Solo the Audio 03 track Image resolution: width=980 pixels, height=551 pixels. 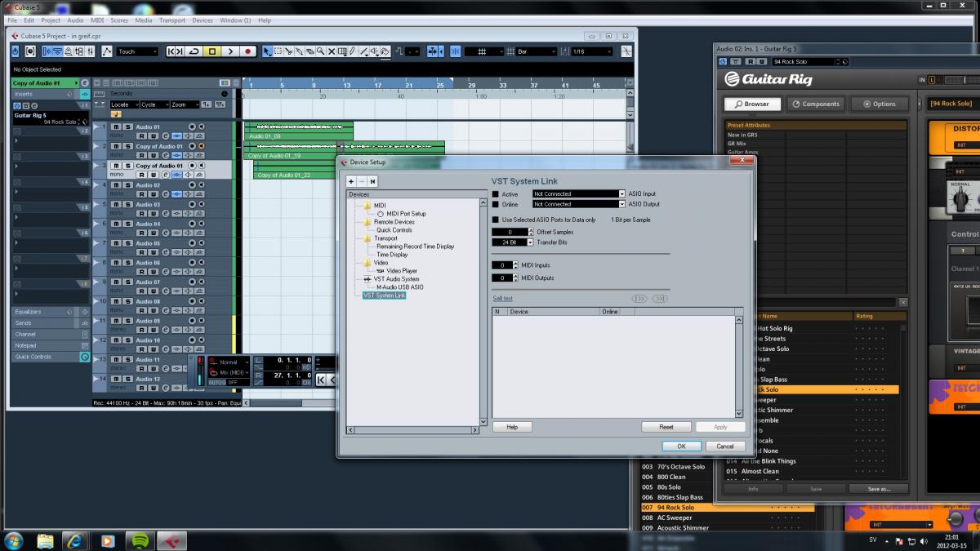(x=127, y=205)
